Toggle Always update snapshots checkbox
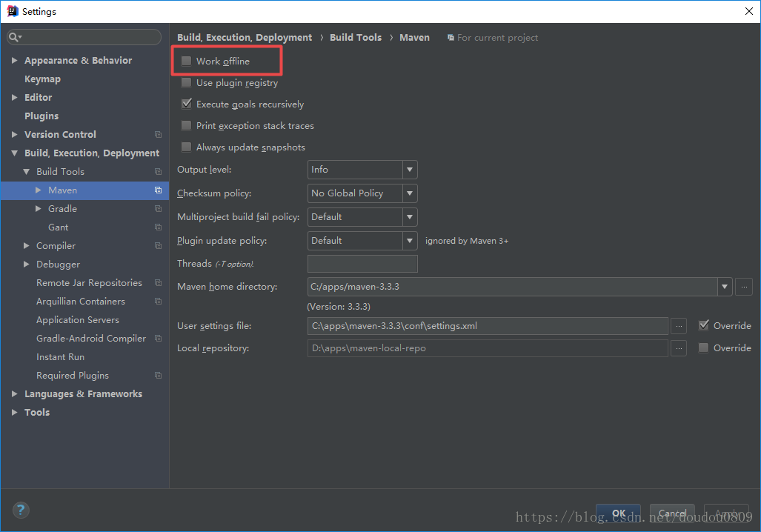 (x=186, y=147)
